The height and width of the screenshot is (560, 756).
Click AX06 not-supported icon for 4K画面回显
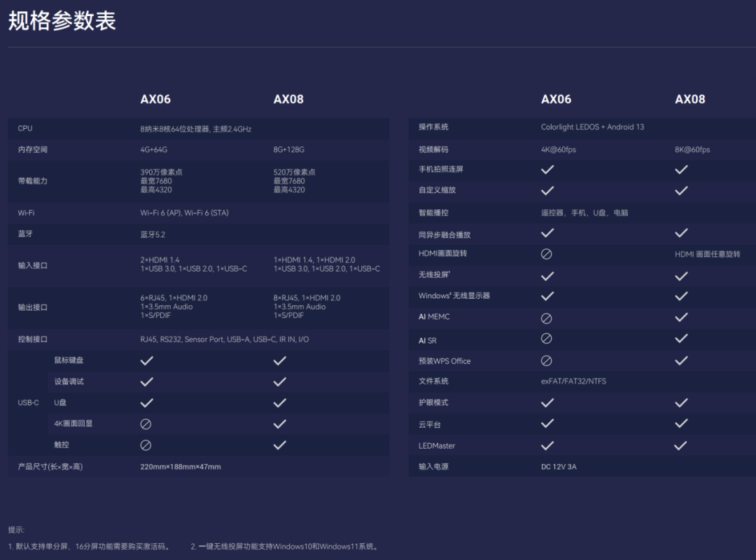tap(146, 424)
